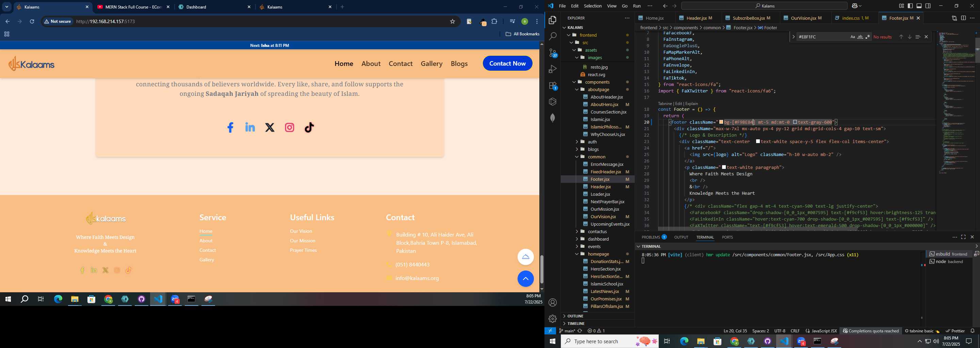The image size is (980, 348).
Task: Split the editor right
Action: tap(963, 18)
